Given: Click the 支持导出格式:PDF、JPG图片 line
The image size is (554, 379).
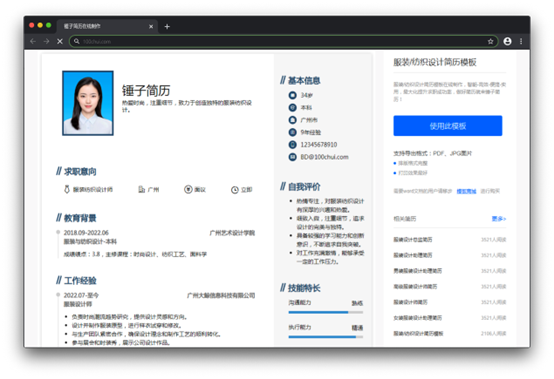Looking at the screenshot, I should (x=432, y=153).
